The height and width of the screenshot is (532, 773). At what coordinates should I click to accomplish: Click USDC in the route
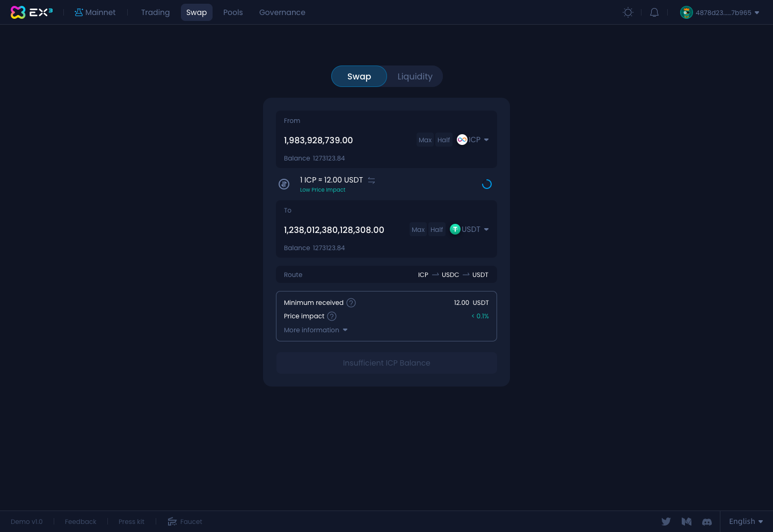click(450, 275)
